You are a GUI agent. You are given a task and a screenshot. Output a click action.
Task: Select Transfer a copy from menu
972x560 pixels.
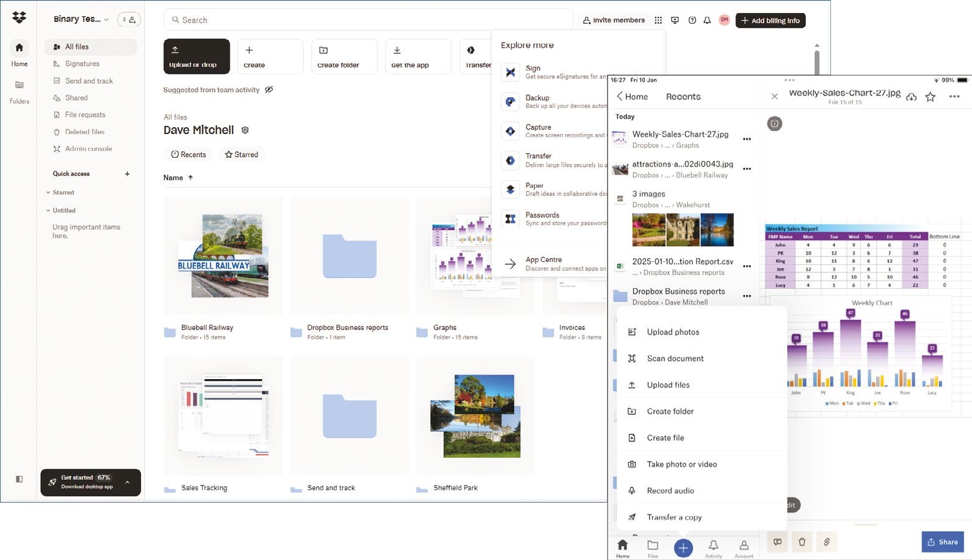(x=702, y=518)
